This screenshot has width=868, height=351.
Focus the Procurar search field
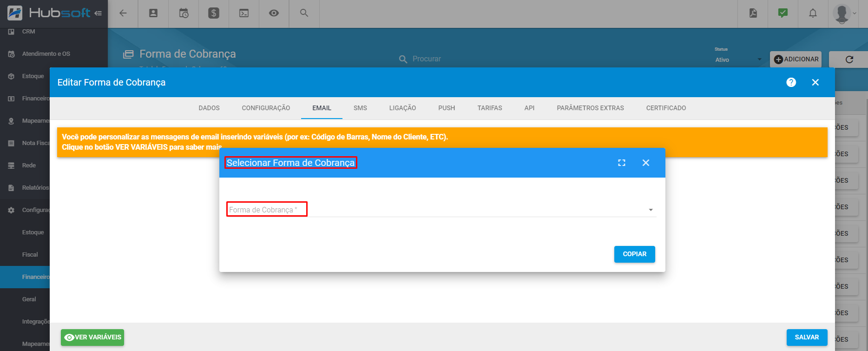427,59
